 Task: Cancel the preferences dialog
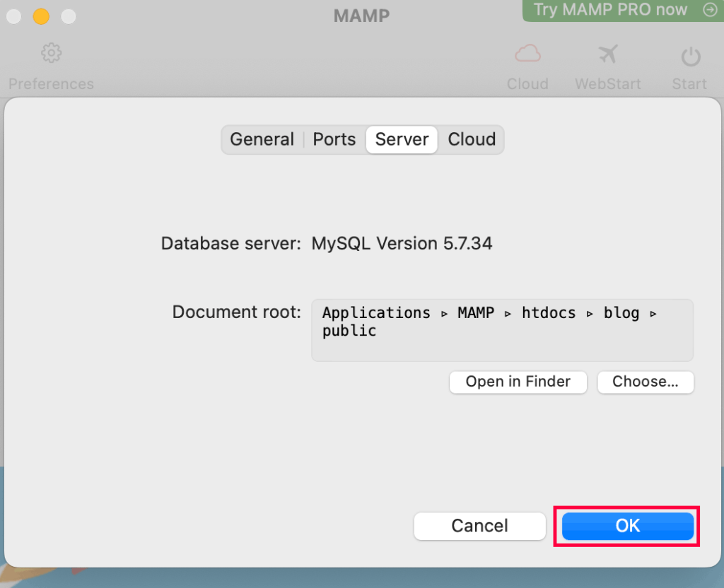[479, 526]
